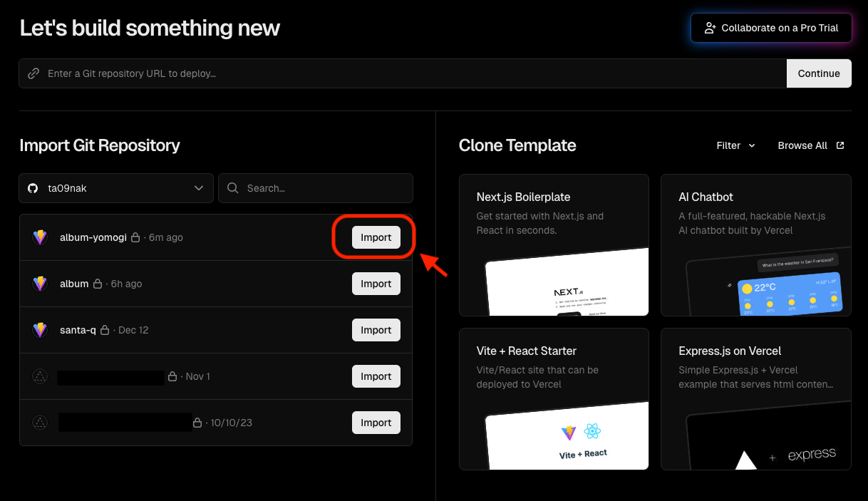Click the "Import Git Repository" heading

click(100, 145)
